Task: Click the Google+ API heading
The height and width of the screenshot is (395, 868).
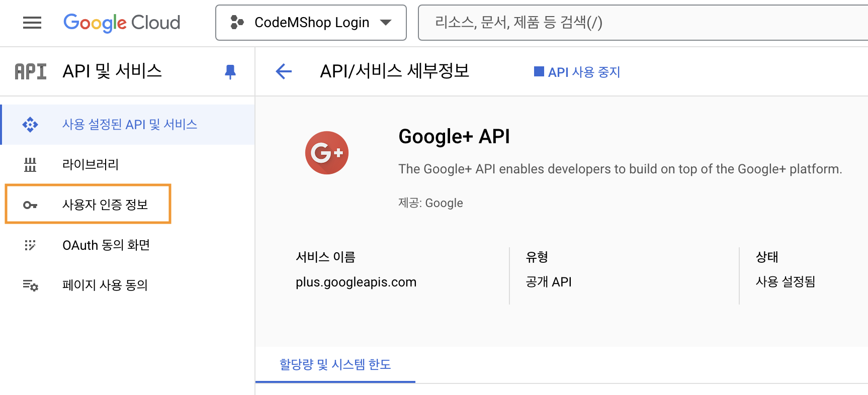Action: tap(454, 137)
